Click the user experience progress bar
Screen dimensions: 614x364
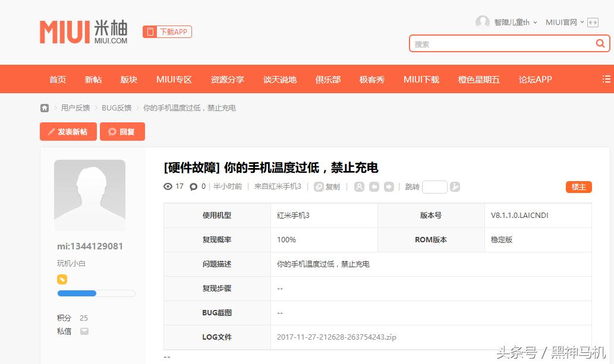pyautogui.click(x=96, y=293)
